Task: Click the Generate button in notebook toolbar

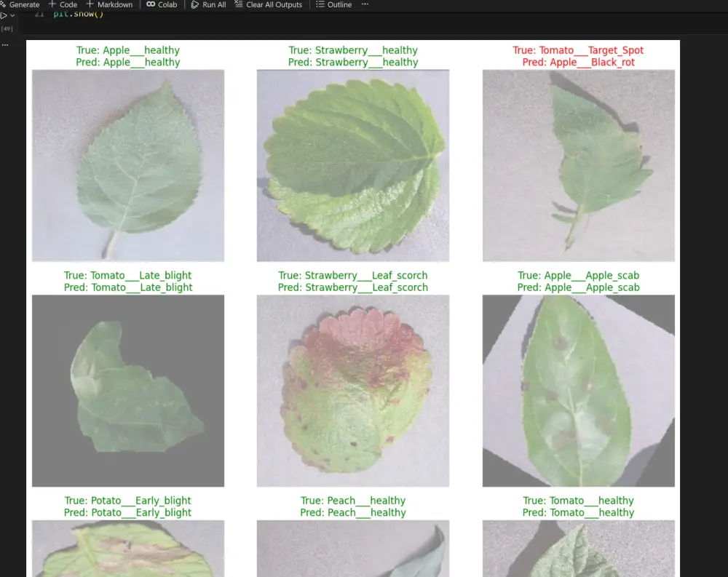Action: (x=20, y=4)
